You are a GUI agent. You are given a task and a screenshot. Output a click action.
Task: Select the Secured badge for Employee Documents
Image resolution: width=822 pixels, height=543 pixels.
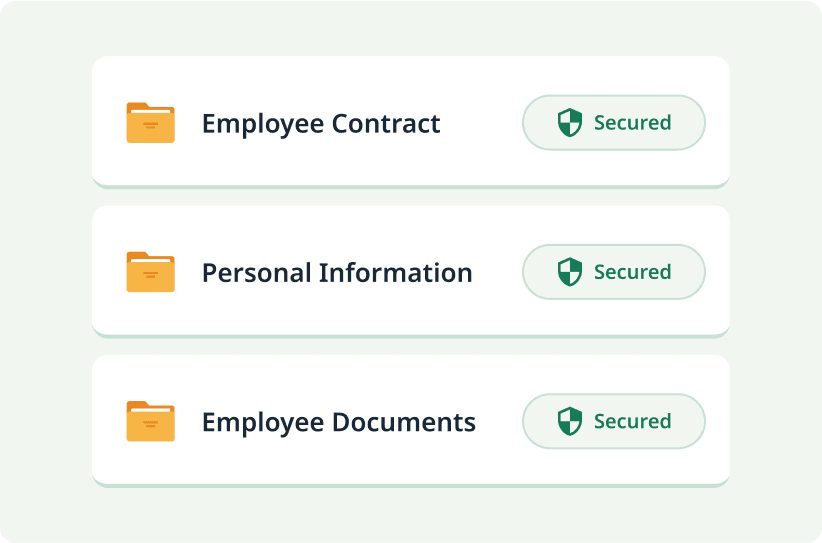pyautogui.click(x=614, y=421)
